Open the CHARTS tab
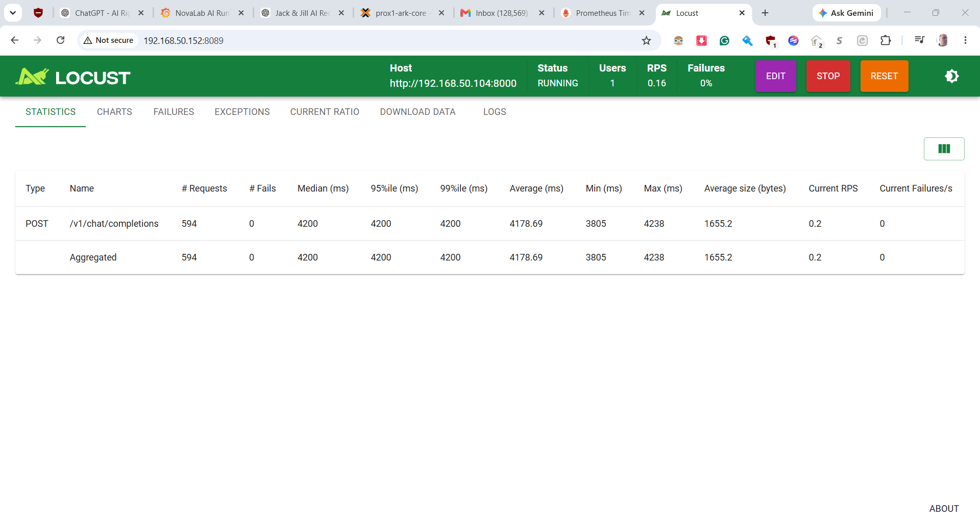This screenshot has width=980, height=521. 114,112
